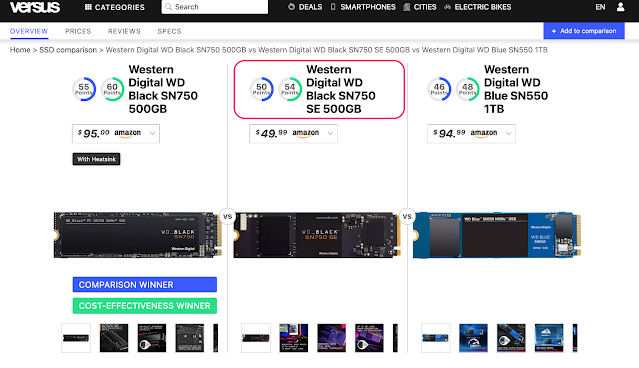
Task: Expand the $94.99 Amazon price dropdown
Action: (471, 134)
